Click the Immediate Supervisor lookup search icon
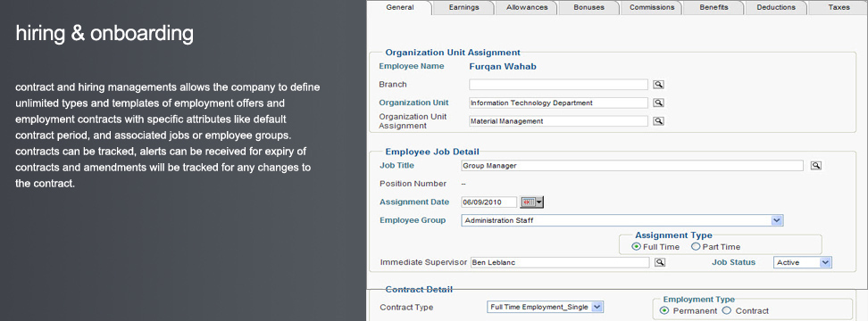868x321 pixels. tap(659, 262)
